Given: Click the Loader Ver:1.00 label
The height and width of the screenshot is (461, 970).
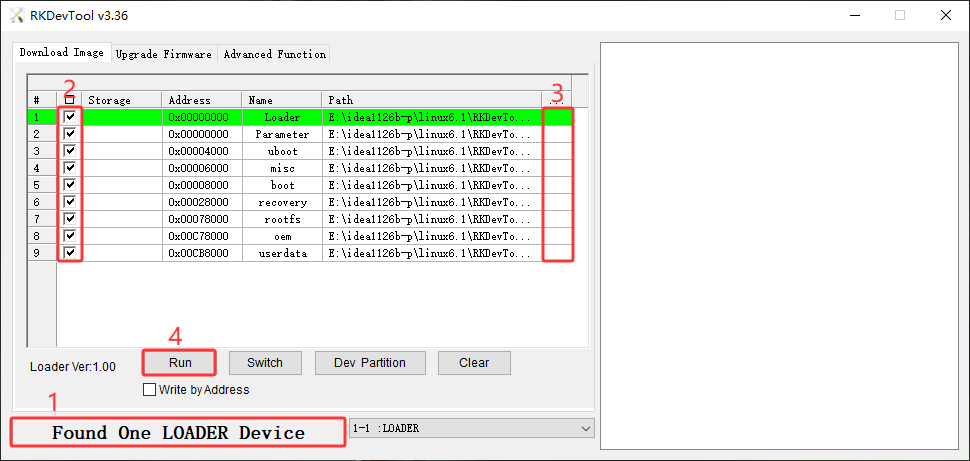Looking at the screenshot, I should [72, 366].
